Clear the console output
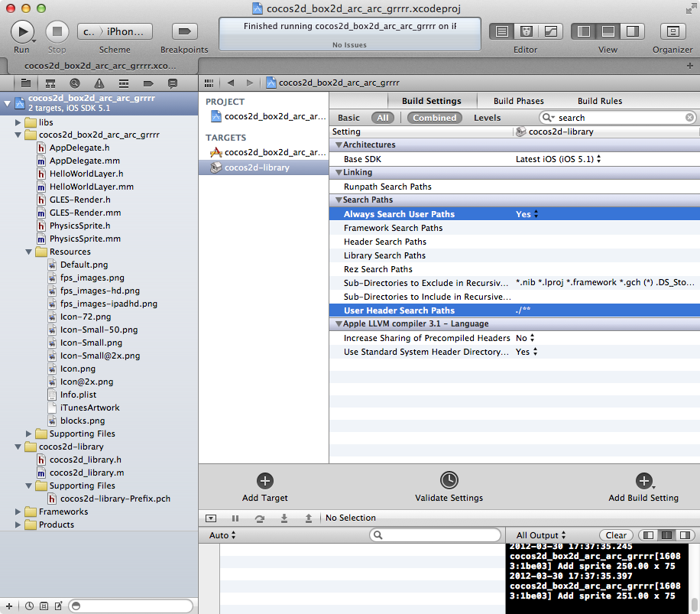The height and width of the screenshot is (614, 700). coord(616,535)
